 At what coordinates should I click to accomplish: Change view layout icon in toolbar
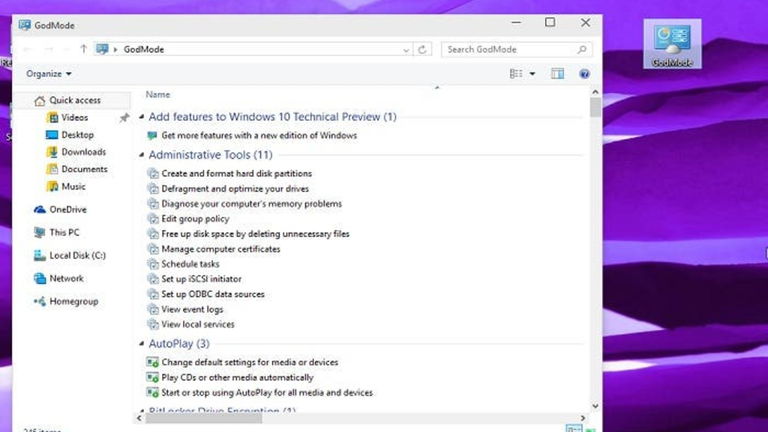point(516,74)
